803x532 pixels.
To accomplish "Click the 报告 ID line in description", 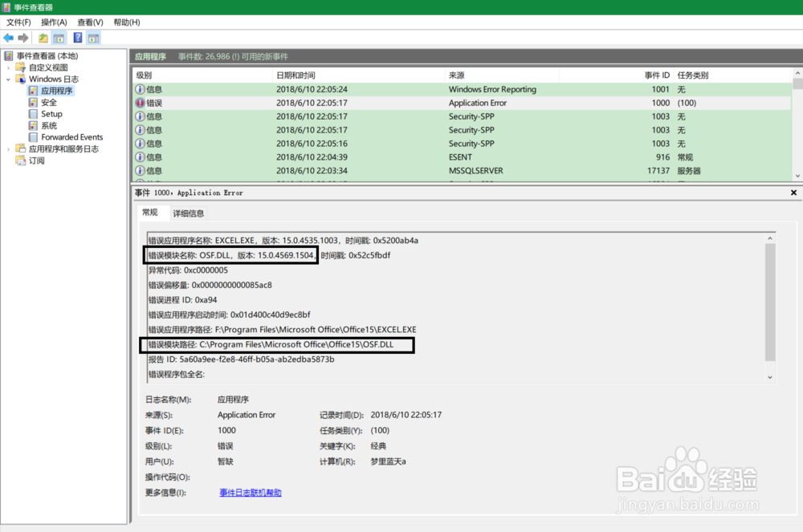I will [241, 359].
